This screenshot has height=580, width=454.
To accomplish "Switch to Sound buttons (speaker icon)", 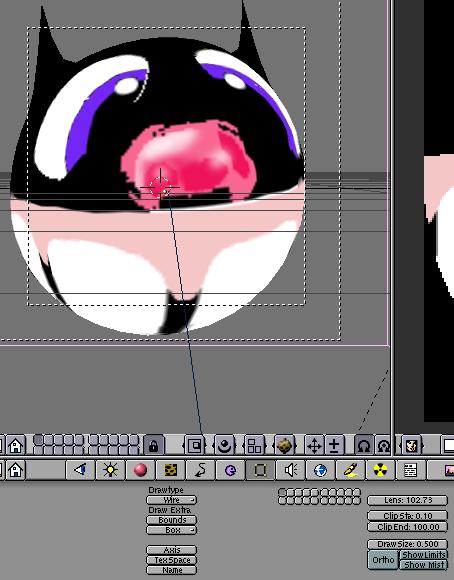I will tap(290, 470).
